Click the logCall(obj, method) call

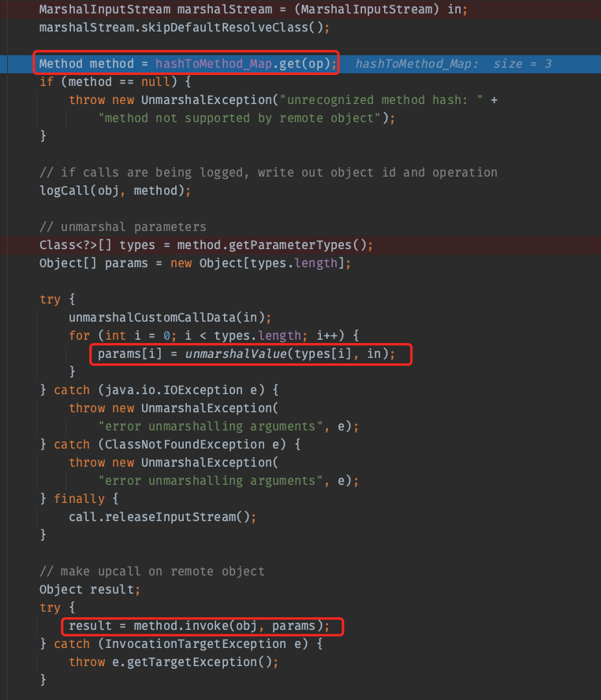pyautogui.click(x=115, y=190)
